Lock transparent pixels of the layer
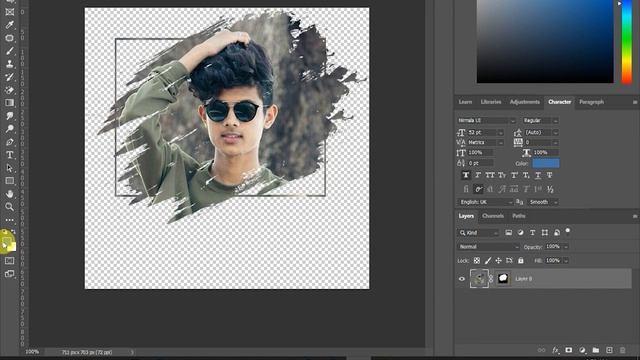Image resolution: width=640 pixels, height=360 pixels. (x=477, y=260)
